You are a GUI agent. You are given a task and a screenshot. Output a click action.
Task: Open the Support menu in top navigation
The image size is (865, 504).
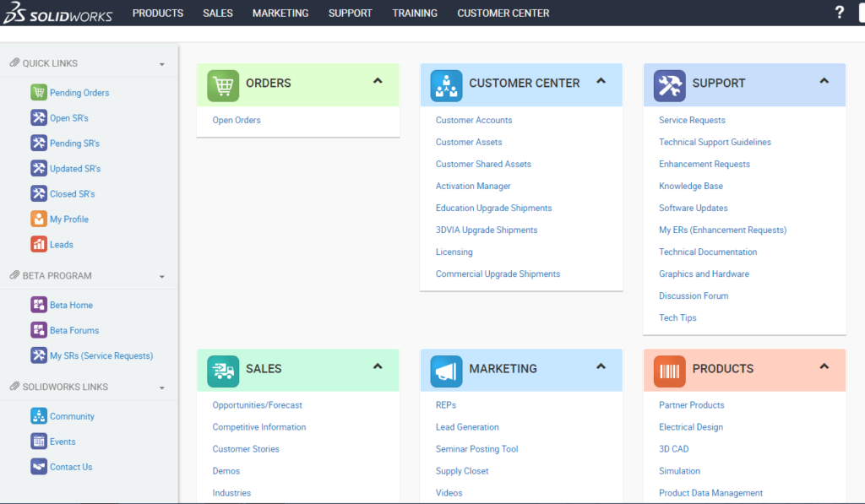351,14
